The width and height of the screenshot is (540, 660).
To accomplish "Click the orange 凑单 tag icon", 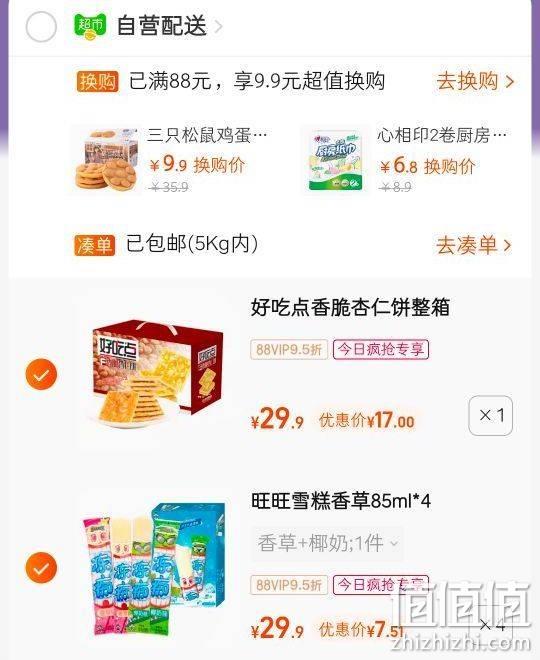I will coord(95,245).
